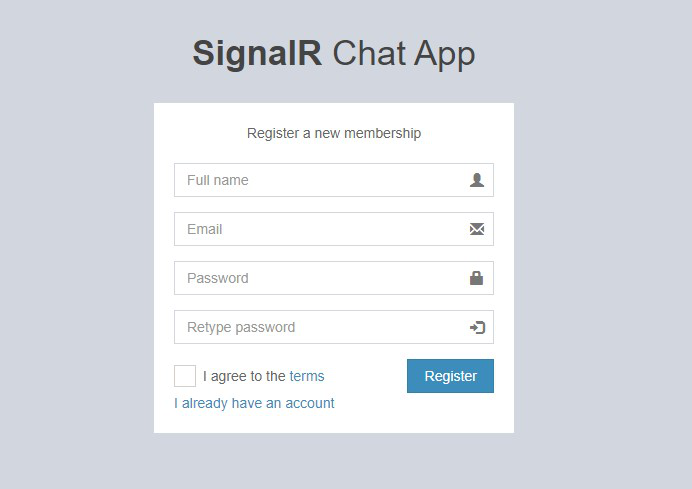Click the user silhouette icon in Full name field
This screenshot has width=692, height=489.
pos(477,180)
